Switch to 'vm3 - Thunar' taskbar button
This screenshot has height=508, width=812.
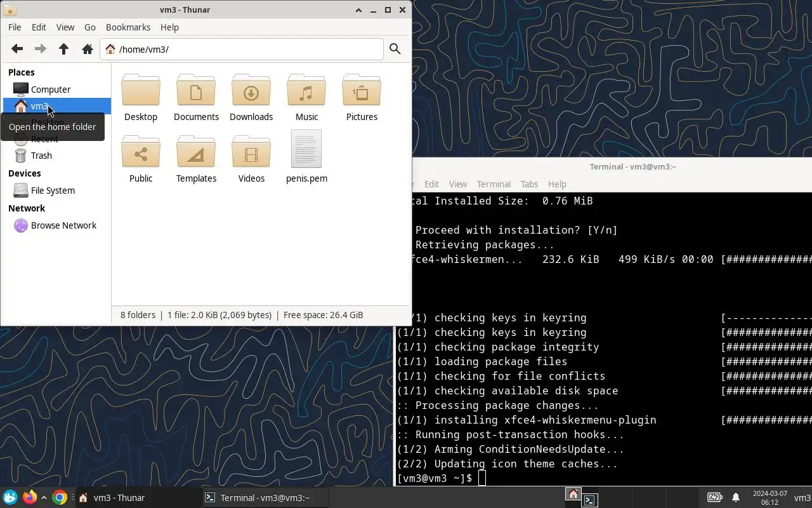(137, 498)
